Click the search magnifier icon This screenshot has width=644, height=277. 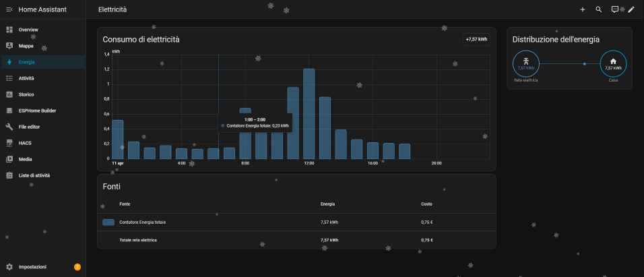(x=599, y=9)
